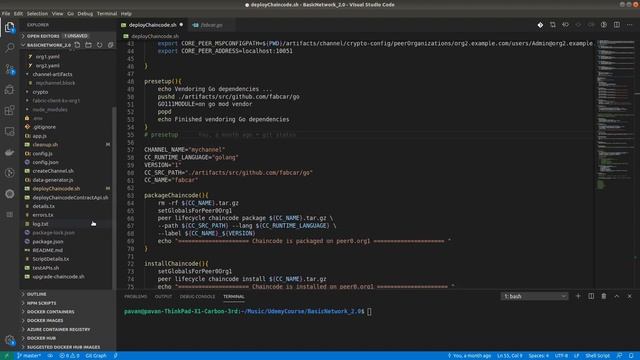
Task: Open the Manage gear icon at bottom
Action: [9, 340]
